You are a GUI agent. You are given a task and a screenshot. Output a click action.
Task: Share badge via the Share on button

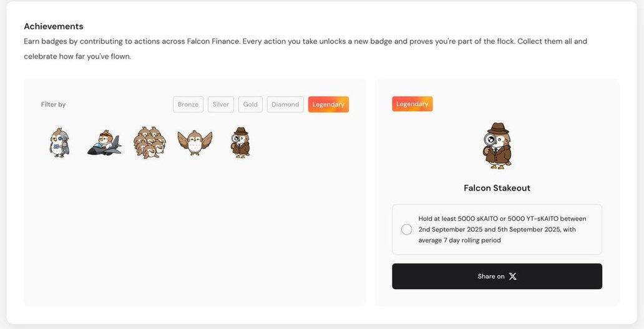(497, 277)
